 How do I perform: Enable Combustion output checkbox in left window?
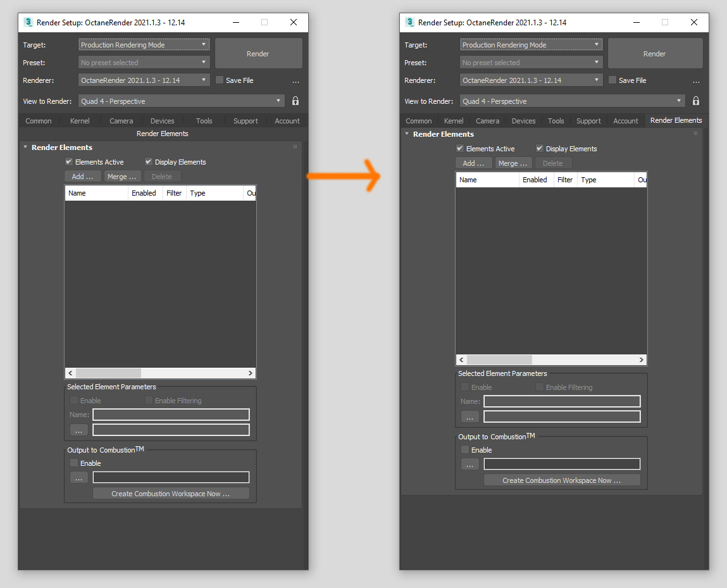click(x=74, y=463)
